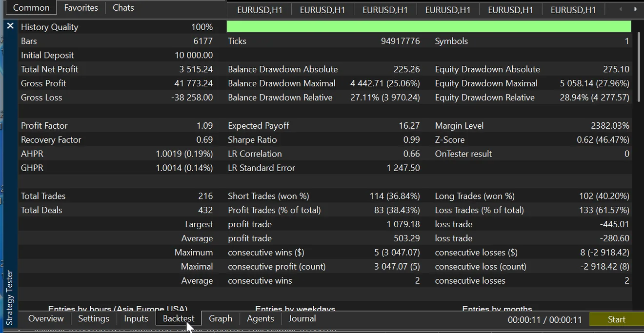The height and width of the screenshot is (333, 644).
Task: Click the report's vertical scrollbar
Action: click(639, 67)
